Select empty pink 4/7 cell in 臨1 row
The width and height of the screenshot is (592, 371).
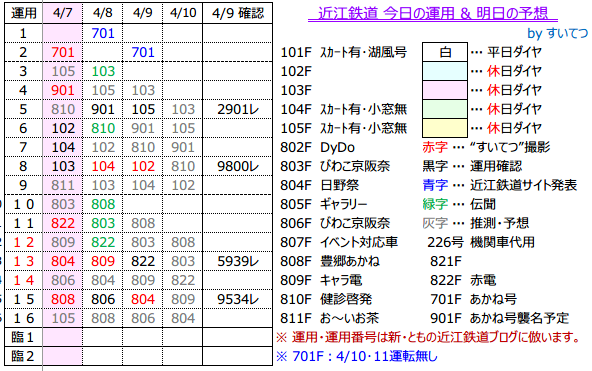coord(62,337)
